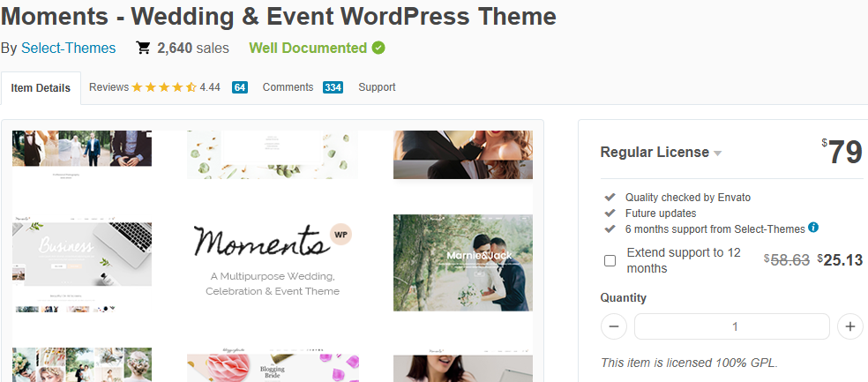Click the Marnie&Jack couple preview thumbnail
Image resolution: width=868 pixels, height=382 pixels.
(x=463, y=262)
